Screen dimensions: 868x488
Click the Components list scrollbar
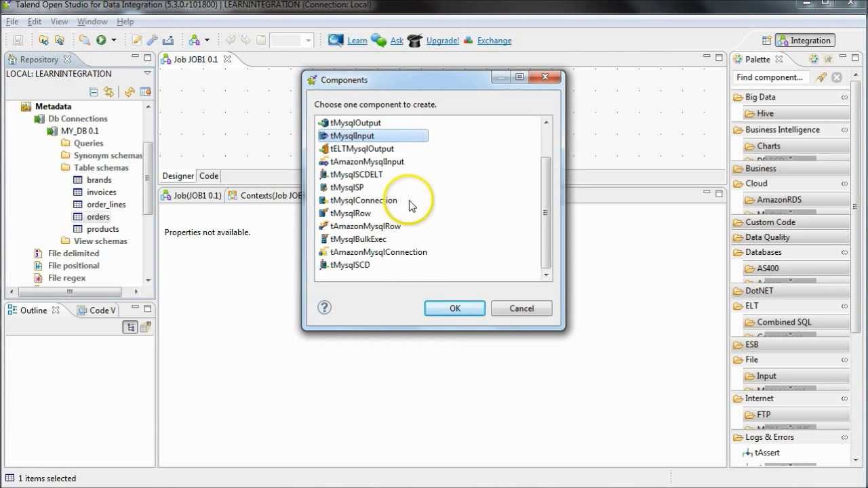tap(546, 212)
